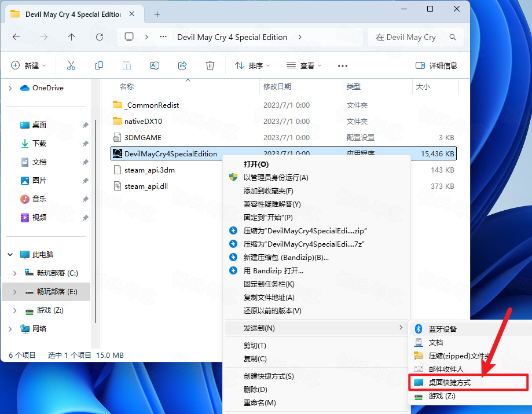Screen dimensions: 532x414
Task: Click the Paste clipboard icon in toolbar
Action: coord(127,65)
